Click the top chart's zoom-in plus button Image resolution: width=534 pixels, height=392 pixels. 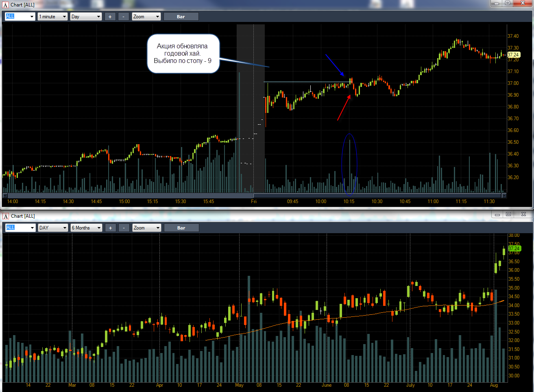click(x=110, y=17)
